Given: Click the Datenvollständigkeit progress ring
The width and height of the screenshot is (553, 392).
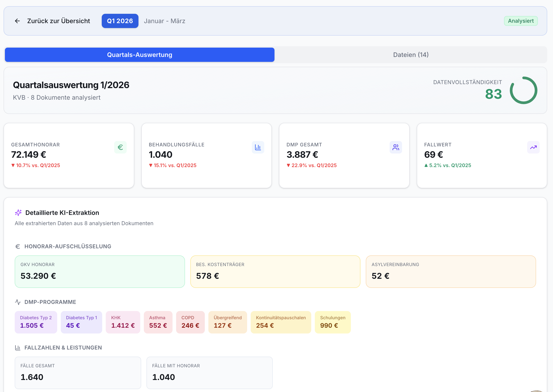Looking at the screenshot, I should click(524, 90).
